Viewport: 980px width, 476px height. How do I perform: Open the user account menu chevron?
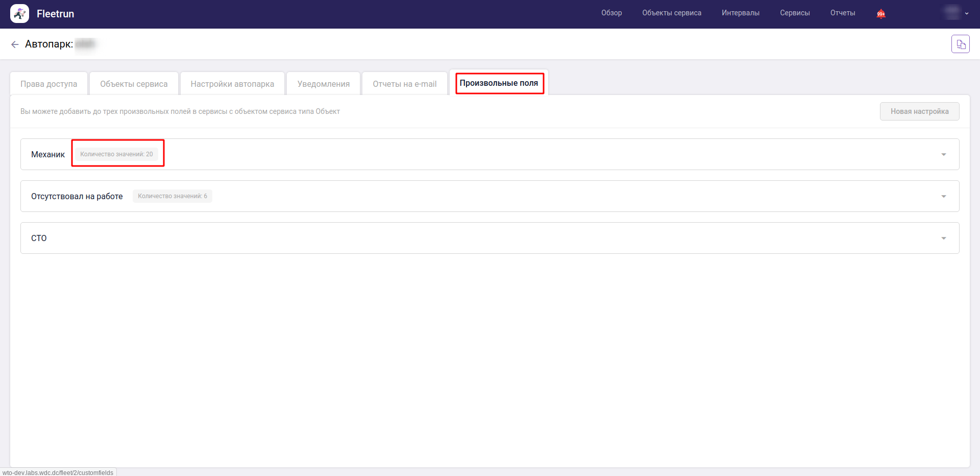pos(966,14)
